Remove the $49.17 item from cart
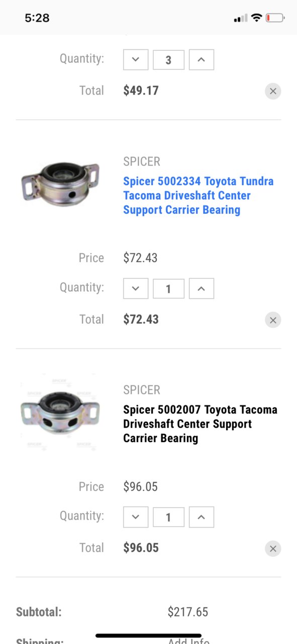Image resolution: width=297 pixels, height=644 pixels. pyautogui.click(x=273, y=91)
